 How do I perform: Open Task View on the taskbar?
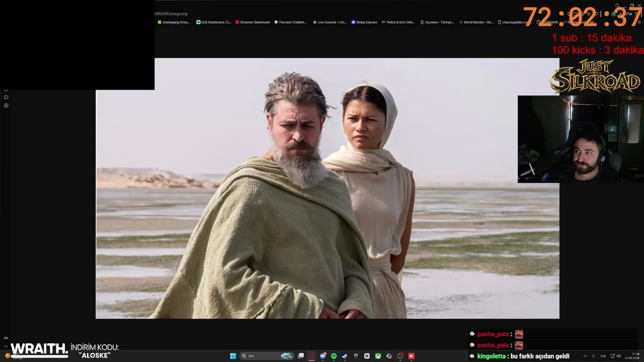[301, 356]
